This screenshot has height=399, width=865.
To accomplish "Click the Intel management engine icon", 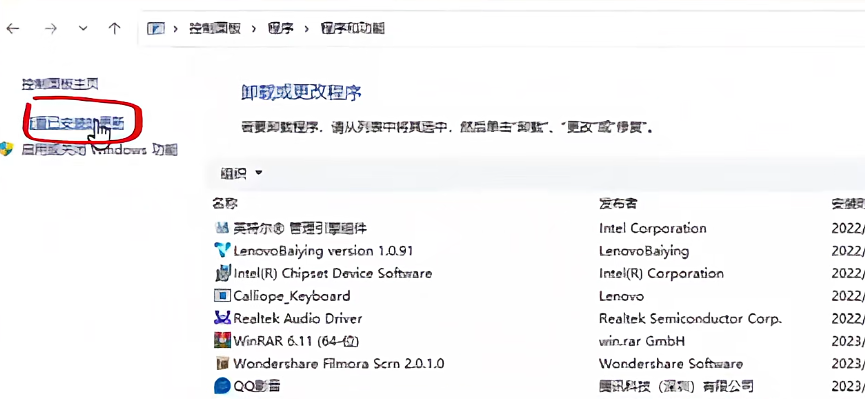I will pyautogui.click(x=222, y=228).
